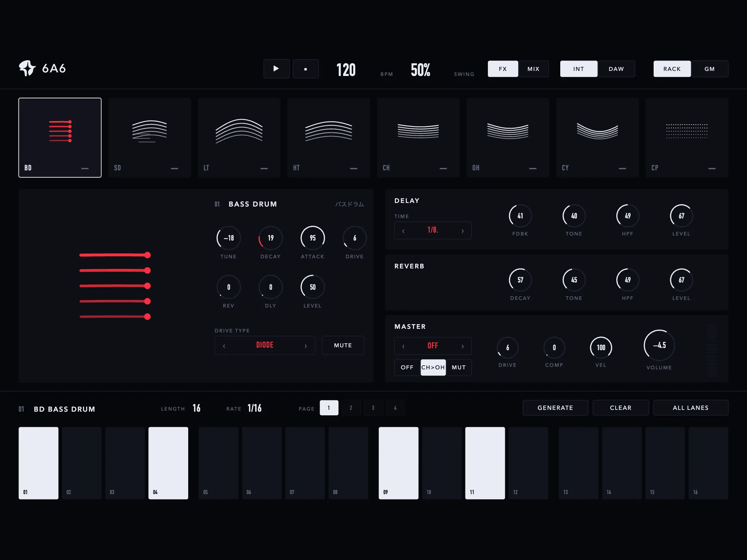Select the CY cymbal pad
The height and width of the screenshot is (560, 747).
(598, 137)
